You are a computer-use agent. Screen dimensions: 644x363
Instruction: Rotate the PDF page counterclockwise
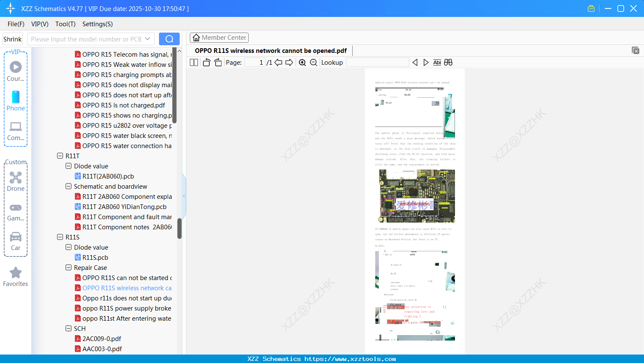click(x=206, y=63)
